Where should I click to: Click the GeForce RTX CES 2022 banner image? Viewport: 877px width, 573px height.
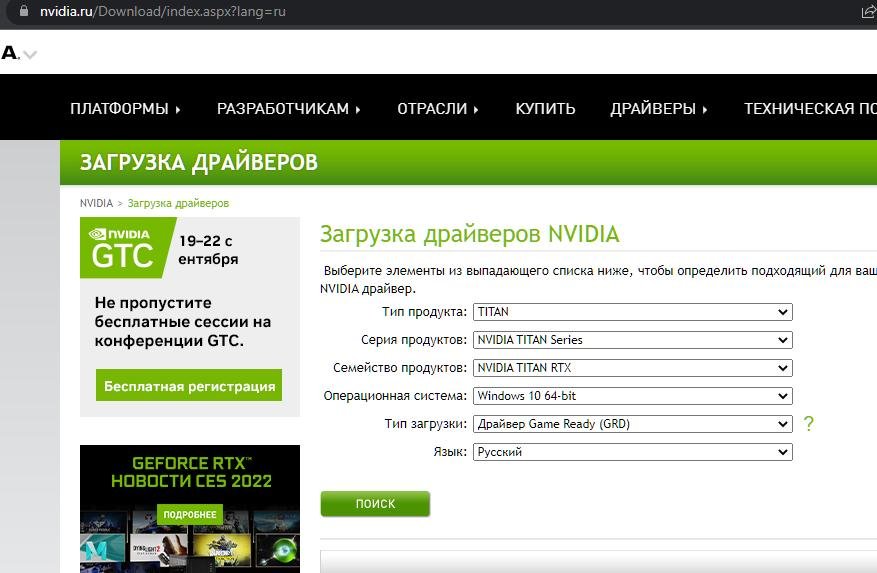point(190,509)
